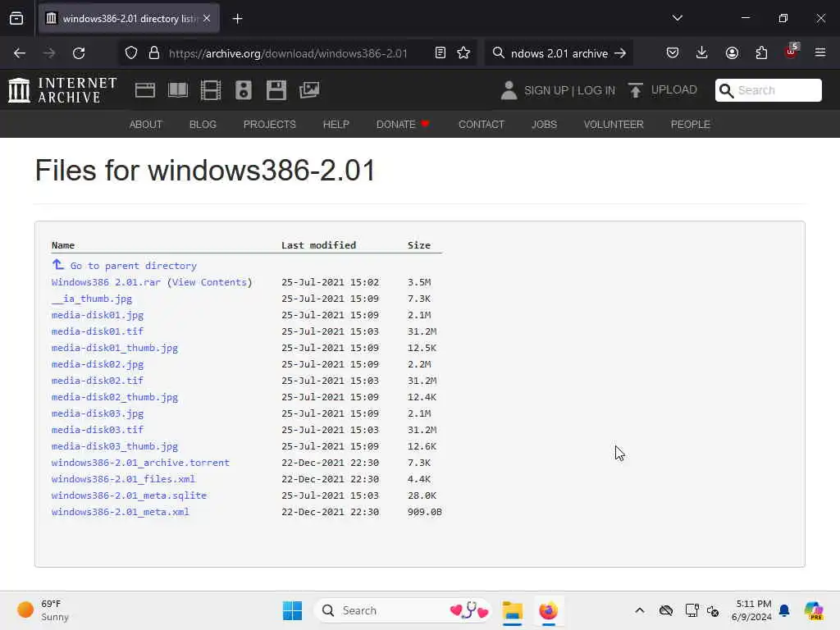Click the taskbar Search box
Viewport: 840px width, 630px height.
(x=403, y=610)
